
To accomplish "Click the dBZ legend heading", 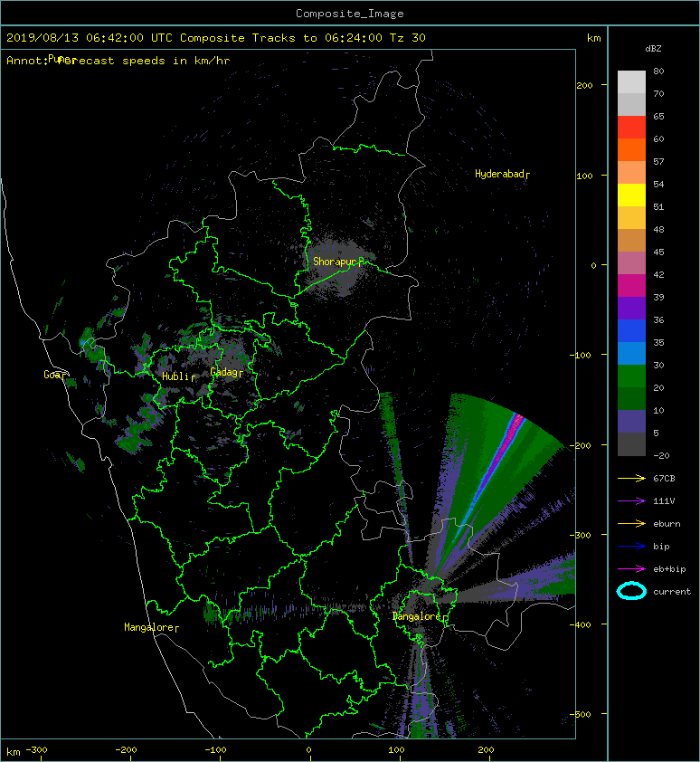I will click(653, 49).
